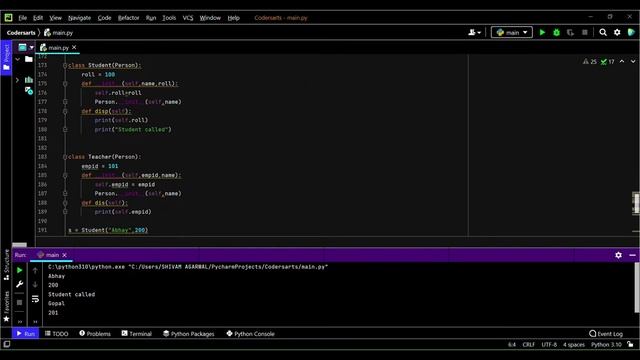640x360 pixels.
Task: Toggle Favorites tool window side tab
Action: coord(6,307)
